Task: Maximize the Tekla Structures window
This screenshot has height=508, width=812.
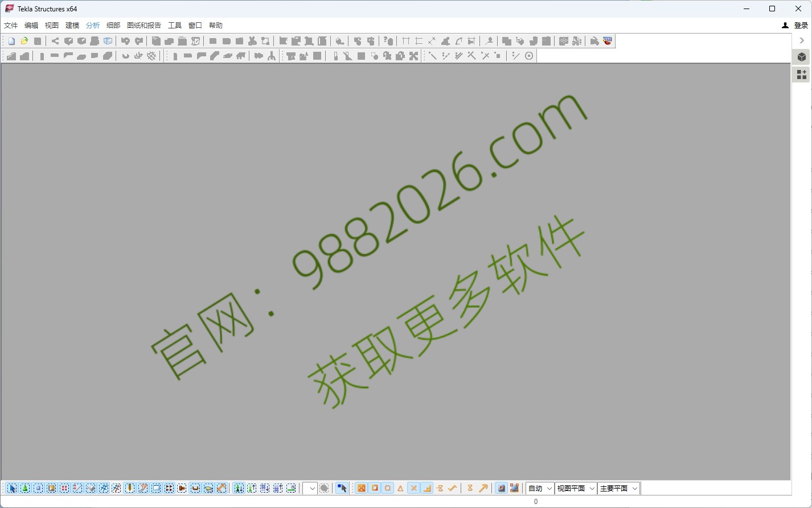Action: (x=772, y=9)
